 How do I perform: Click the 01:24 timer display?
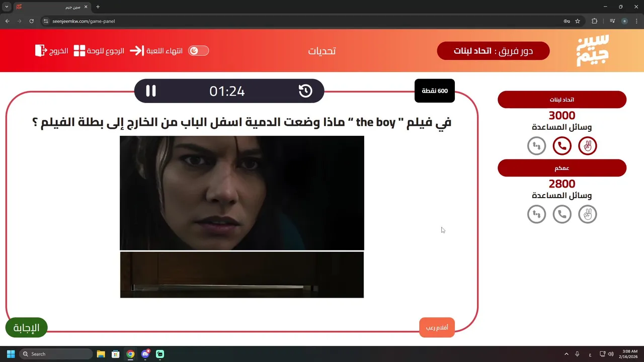[x=227, y=91]
